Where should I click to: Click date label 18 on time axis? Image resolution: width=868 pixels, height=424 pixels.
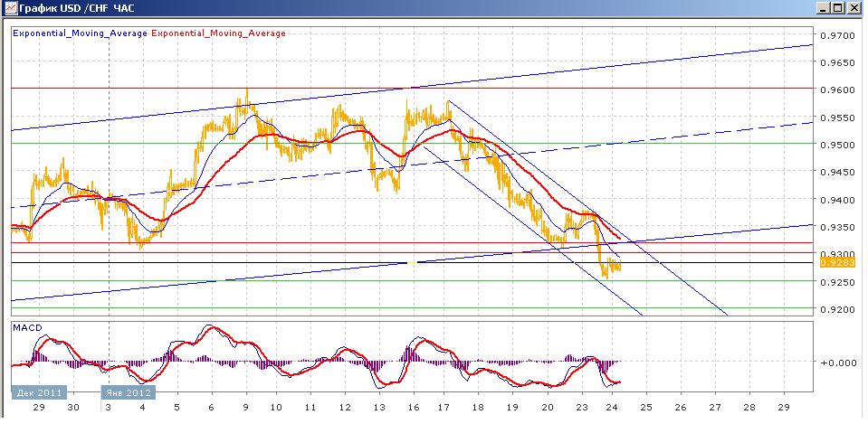[478, 407]
